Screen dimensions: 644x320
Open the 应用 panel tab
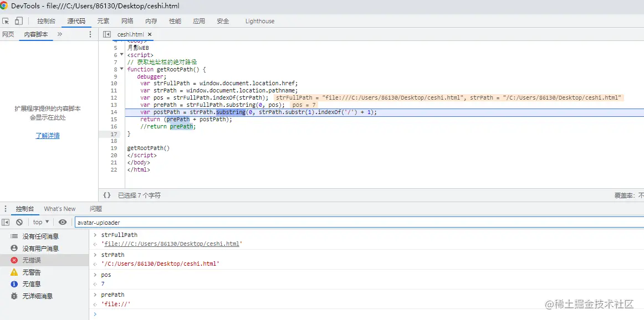pyautogui.click(x=199, y=22)
